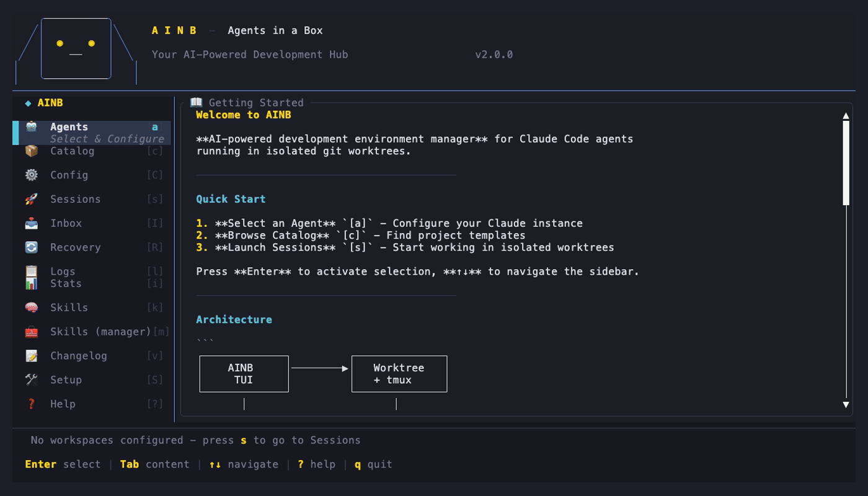Click the brain icon beside Skills
Image resolution: width=868 pixels, height=496 pixels.
click(32, 308)
